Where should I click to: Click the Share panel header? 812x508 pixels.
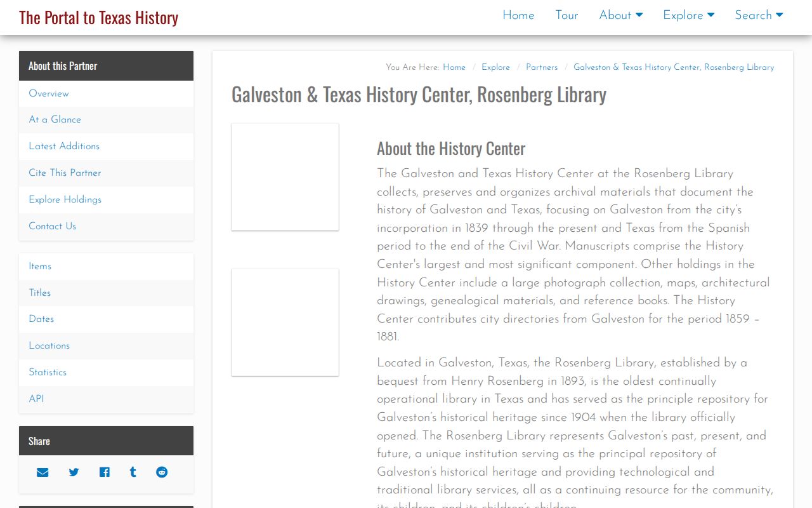click(106, 441)
